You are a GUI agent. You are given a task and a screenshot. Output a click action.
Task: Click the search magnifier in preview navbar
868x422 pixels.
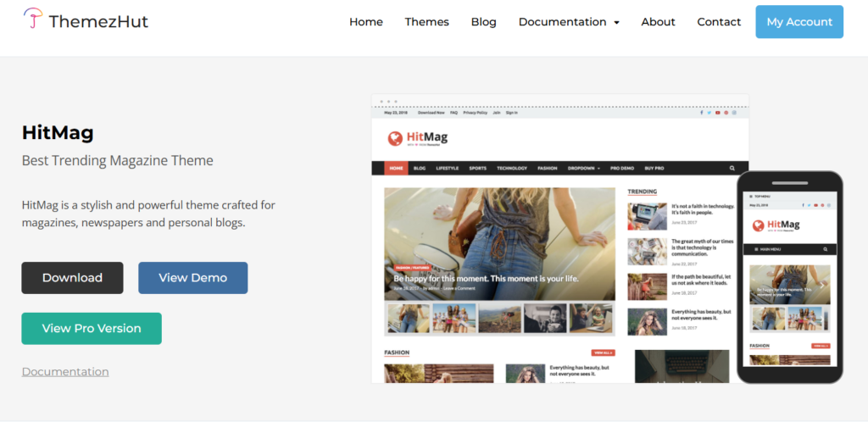point(732,168)
